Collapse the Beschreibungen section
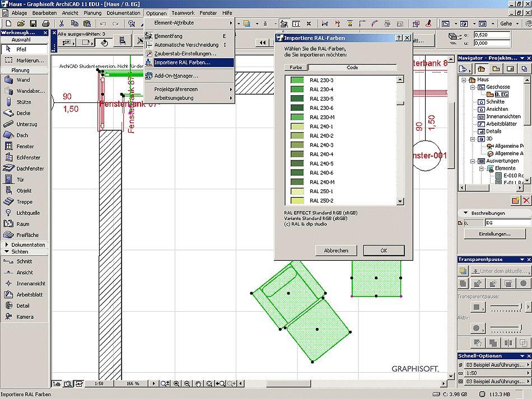Viewport: 532px width, 399px height. (x=465, y=213)
